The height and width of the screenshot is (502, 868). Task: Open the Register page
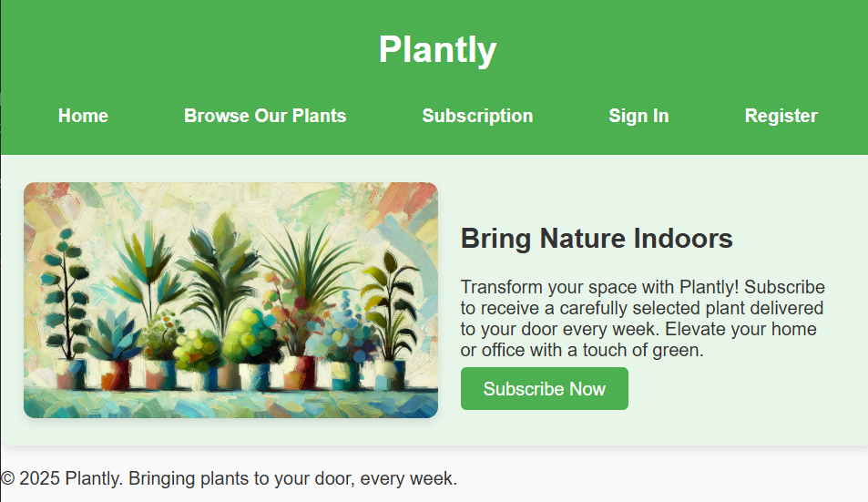(x=781, y=116)
